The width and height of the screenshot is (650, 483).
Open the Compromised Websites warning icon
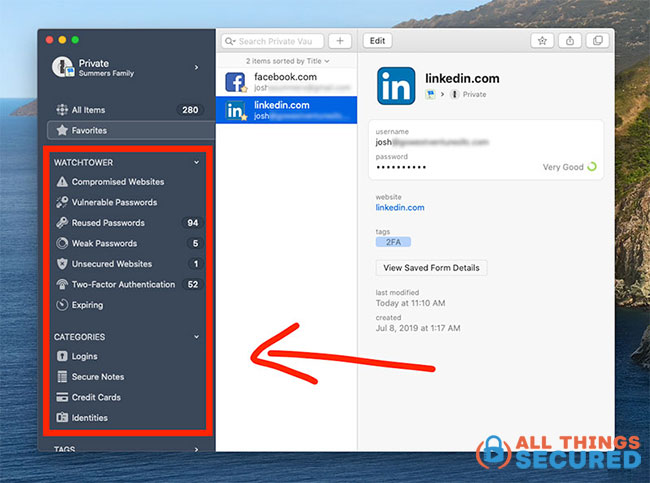62,182
